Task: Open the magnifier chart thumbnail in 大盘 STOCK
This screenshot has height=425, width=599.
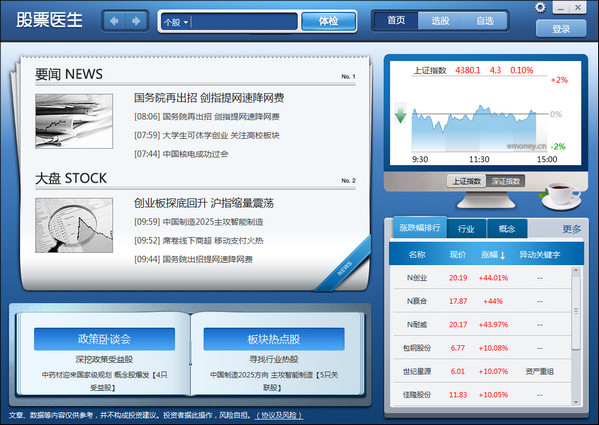Action: [74, 225]
